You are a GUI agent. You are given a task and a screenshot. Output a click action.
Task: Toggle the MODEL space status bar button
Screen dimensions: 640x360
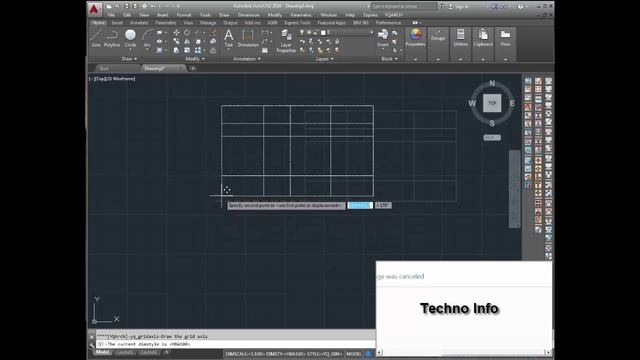(x=353, y=354)
